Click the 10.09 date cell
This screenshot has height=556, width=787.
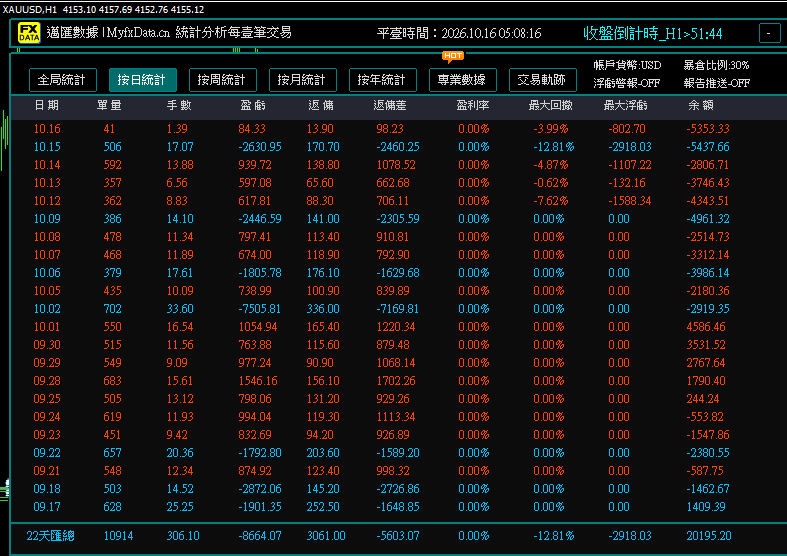[47, 219]
